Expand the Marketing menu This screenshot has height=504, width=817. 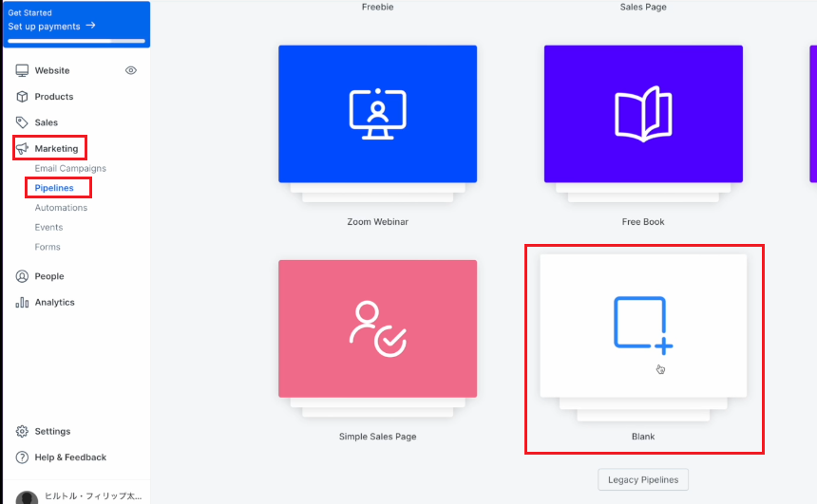56,148
